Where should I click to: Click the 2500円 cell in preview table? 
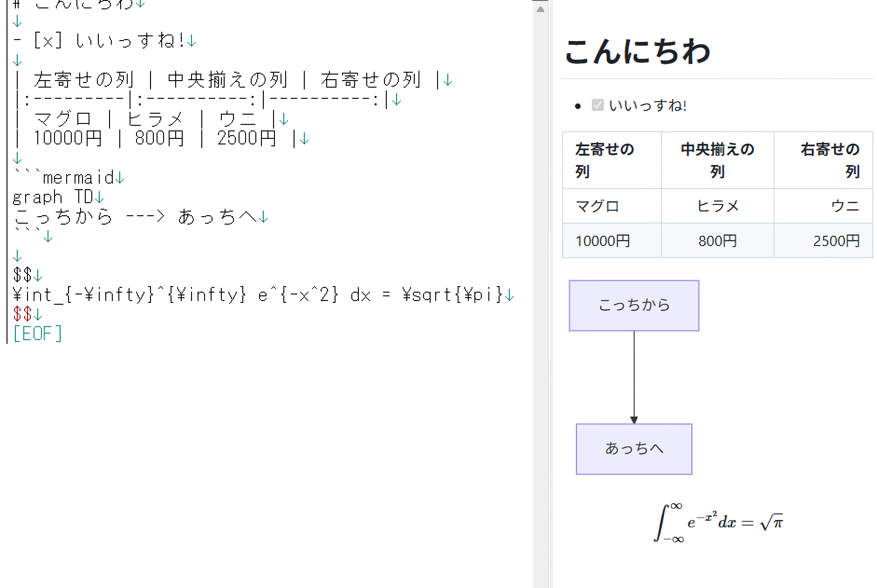(x=836, y=241)
